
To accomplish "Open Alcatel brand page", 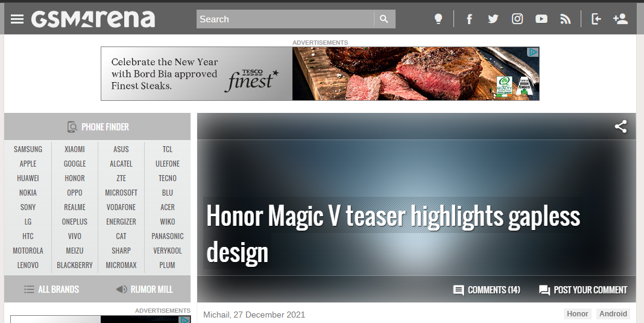I will pos(121,164).
